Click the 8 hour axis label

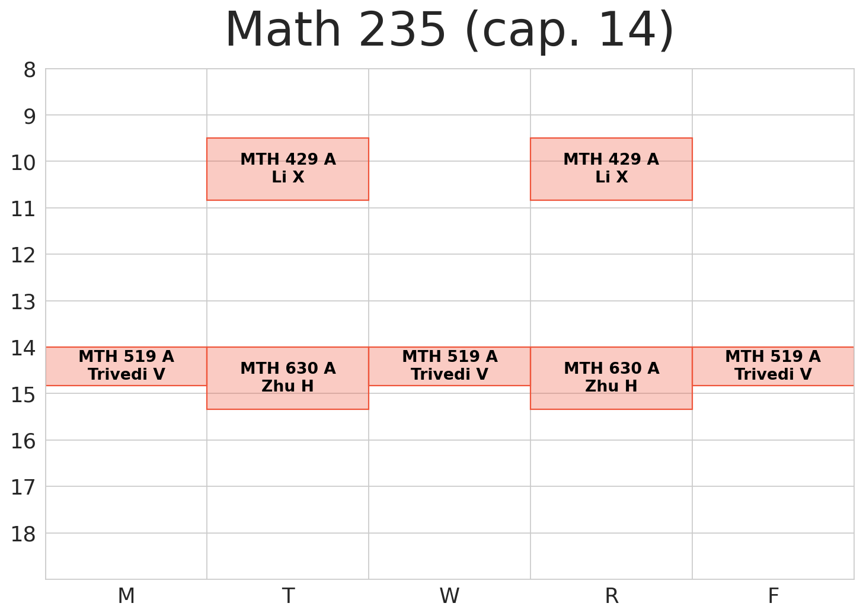pos(30,70)
